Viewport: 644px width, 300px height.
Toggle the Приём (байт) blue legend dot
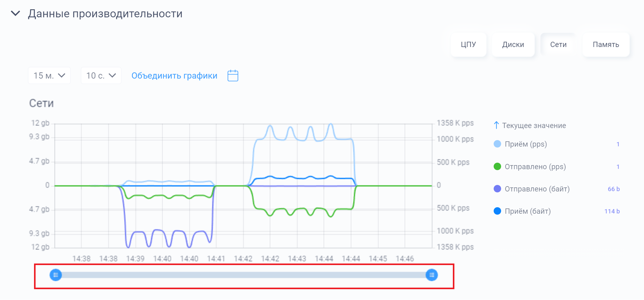pyautogui.click(x=497, y=211)
